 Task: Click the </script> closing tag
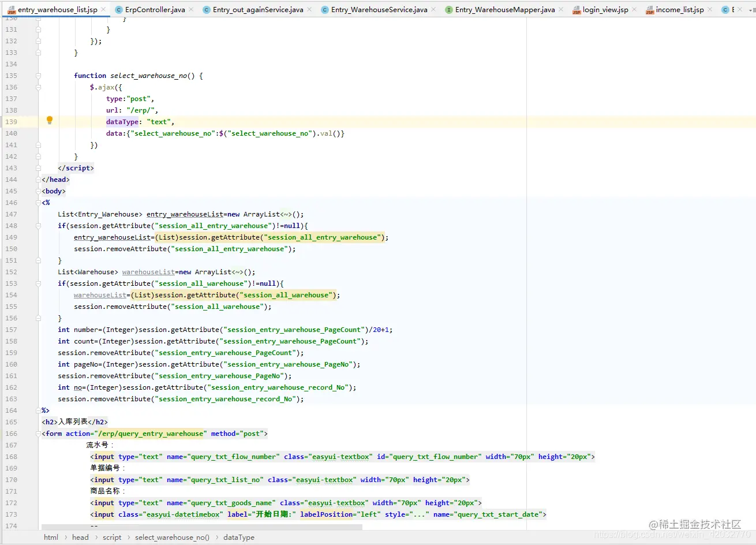tap(76, 168)
